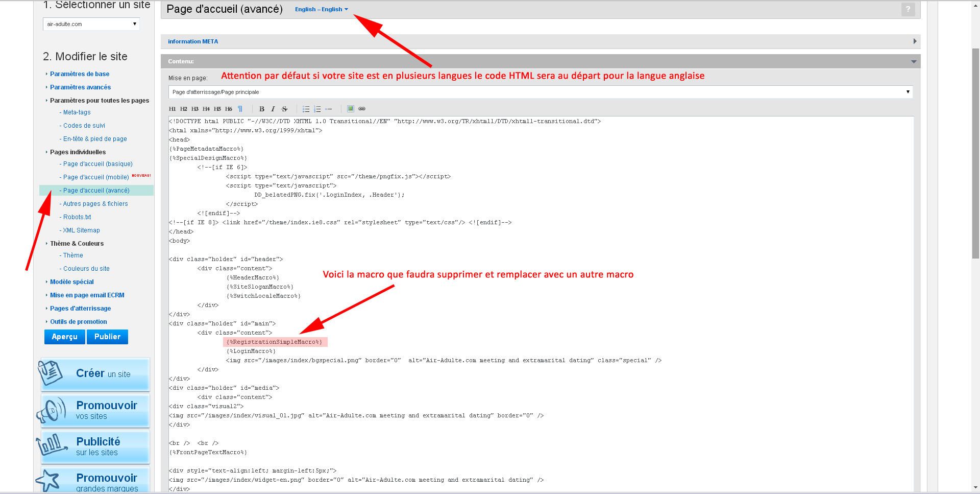Screen dimensions: 980x494
Task: Collapse the Contenu section
Action: (541, 61)
